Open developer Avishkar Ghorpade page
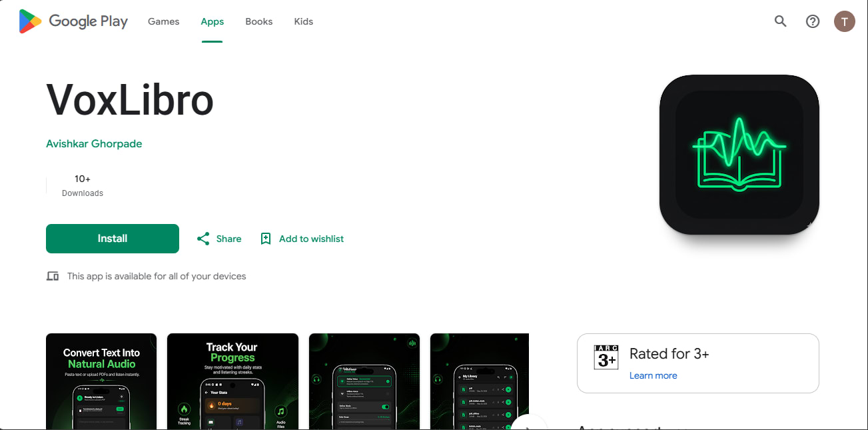The image size is (868, 430). pos(94,143)
